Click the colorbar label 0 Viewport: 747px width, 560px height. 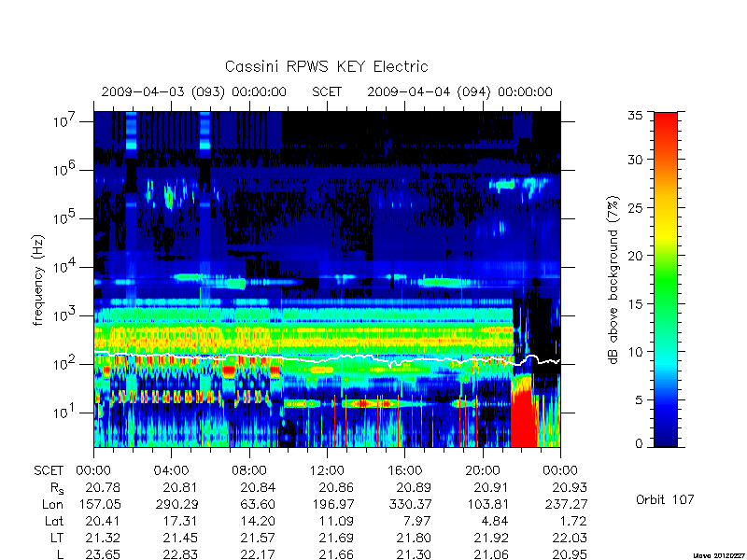(x=639, y=443)
